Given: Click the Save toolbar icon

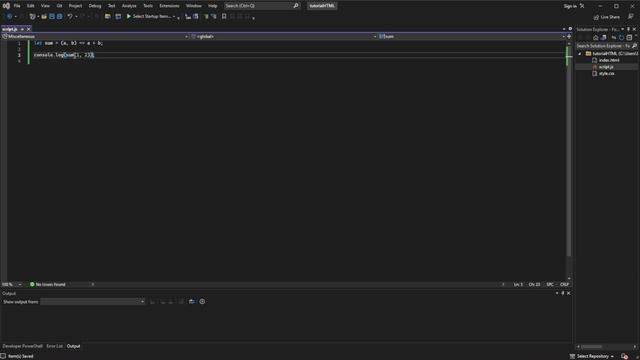Looking at the screenshot, I should 52,16.
